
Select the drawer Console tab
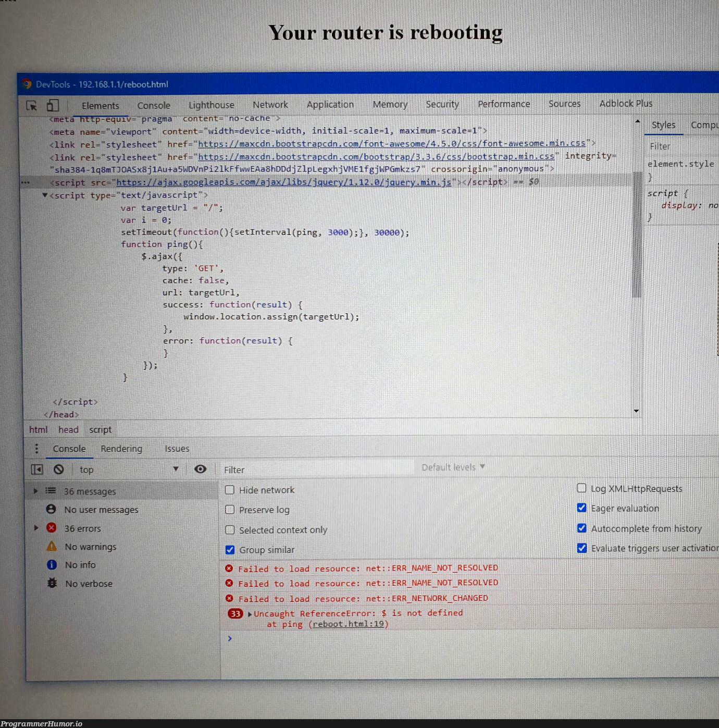(69, 449)
